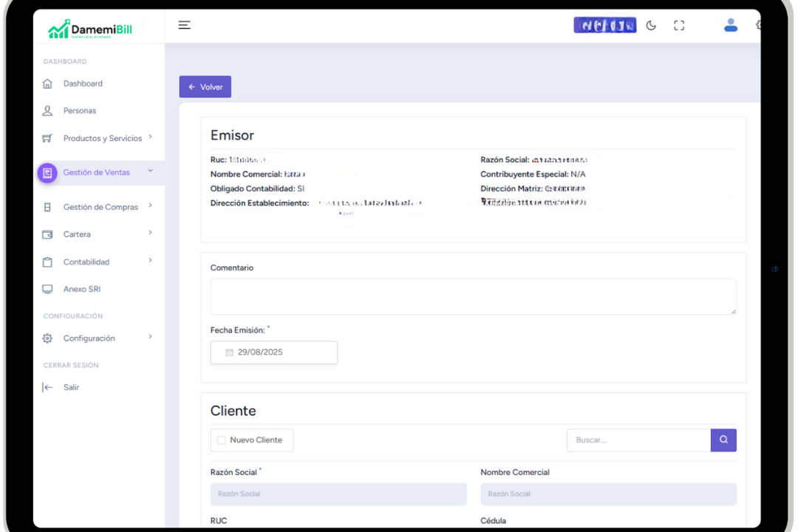Check the Nuevo Cliente checkbox
The image size is (798, 532).
(x=222, y=440)
